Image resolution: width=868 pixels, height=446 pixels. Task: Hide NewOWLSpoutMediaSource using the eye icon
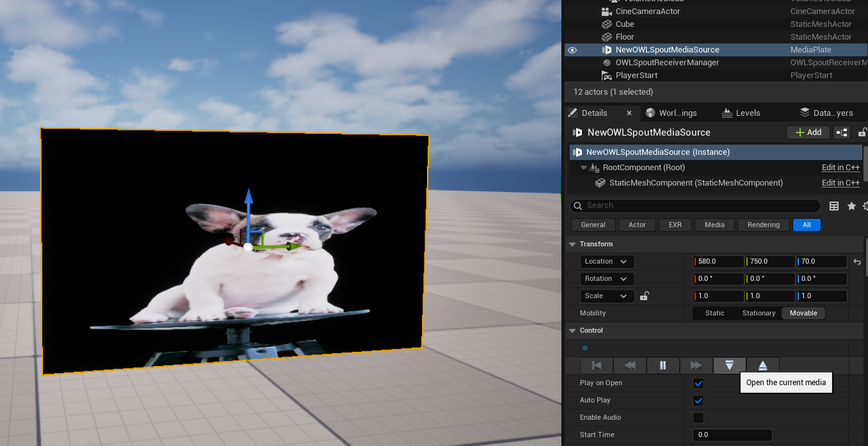[x=572, y=50]
